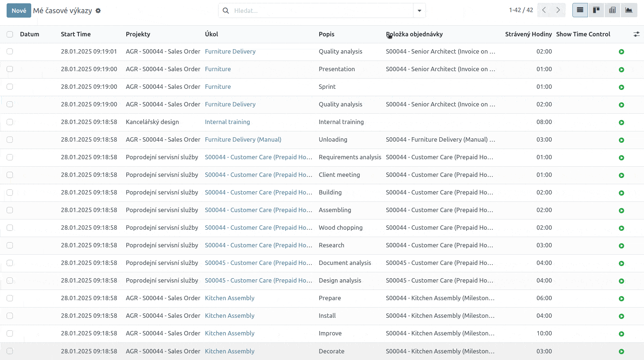Click the Nové button
Screen dimensions: 644x360
19,10
